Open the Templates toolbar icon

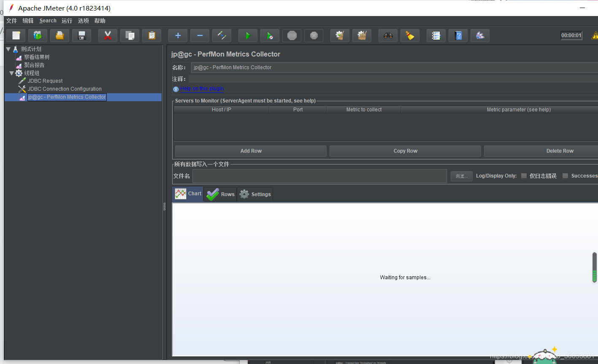point(38,35)
